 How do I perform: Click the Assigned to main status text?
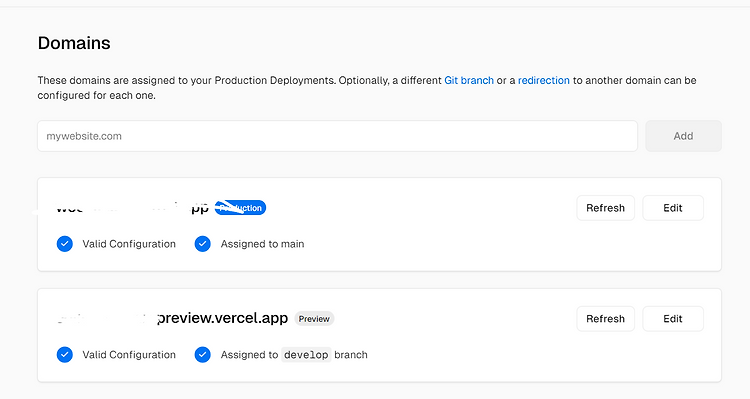point(262,244)
